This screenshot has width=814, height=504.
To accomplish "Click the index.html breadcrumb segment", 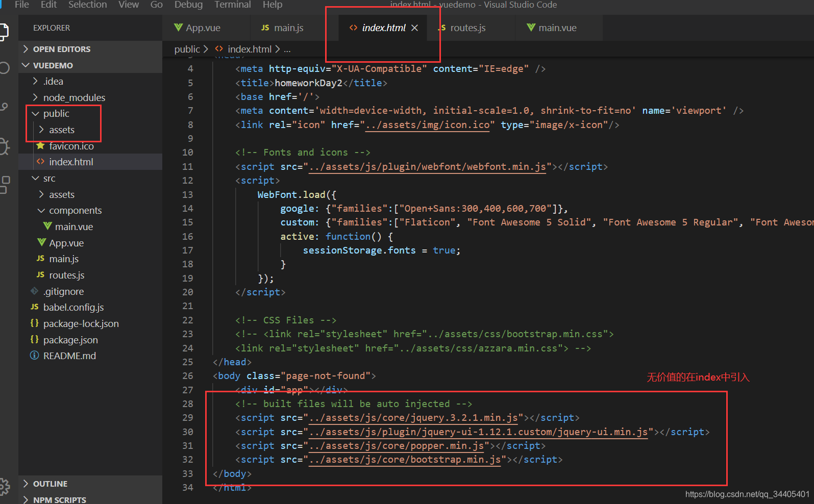I will click(250, 49).
